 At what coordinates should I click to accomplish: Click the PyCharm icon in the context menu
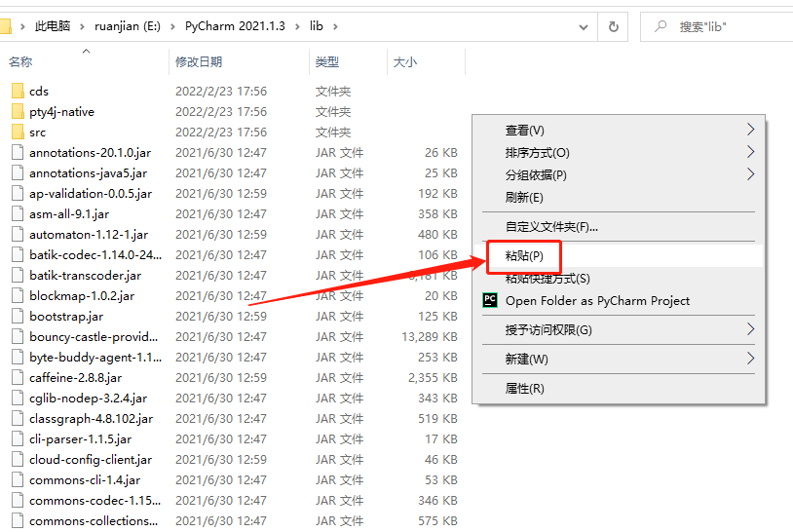point(490,300)
